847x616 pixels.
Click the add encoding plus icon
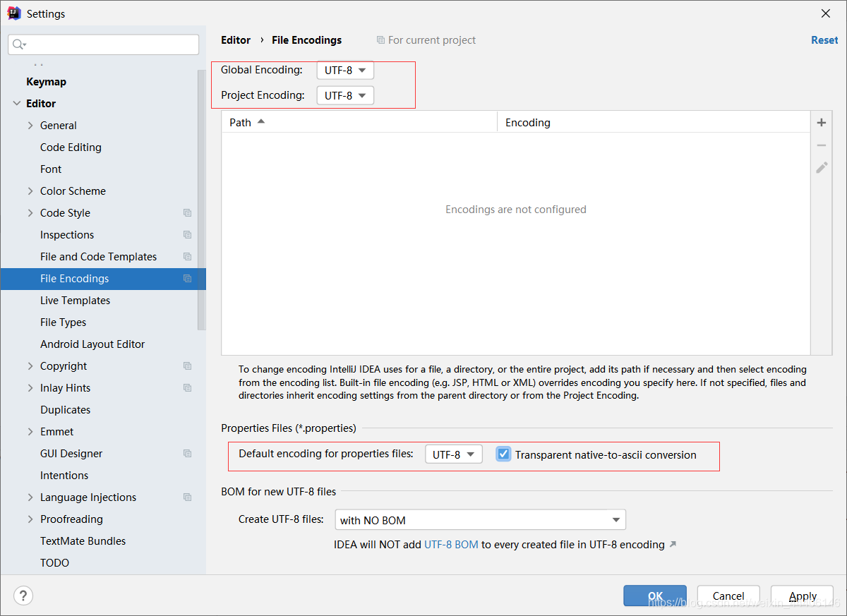coord(822,123)
